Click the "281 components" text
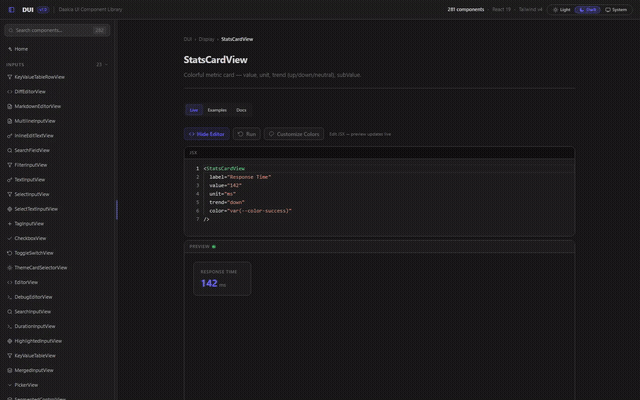This screenshot has height=400, width=640. coord(466,10)
